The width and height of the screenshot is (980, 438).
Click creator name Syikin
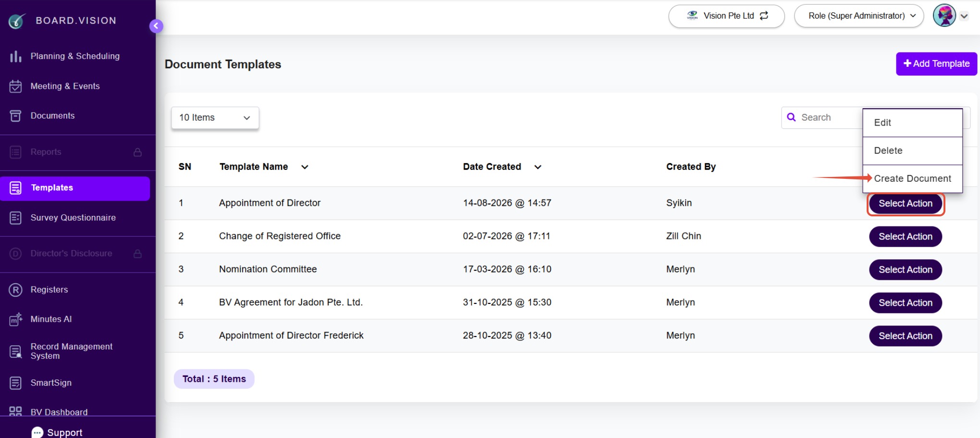point(678,203)
